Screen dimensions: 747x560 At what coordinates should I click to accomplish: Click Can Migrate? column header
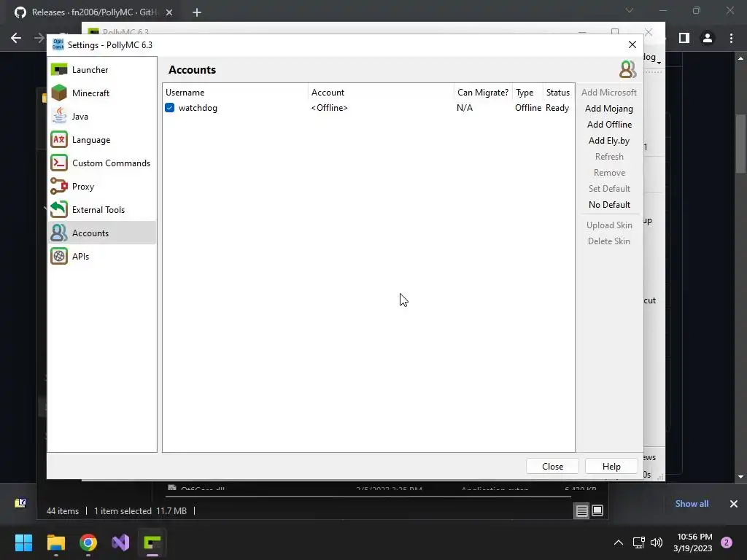tap(483, 93)
